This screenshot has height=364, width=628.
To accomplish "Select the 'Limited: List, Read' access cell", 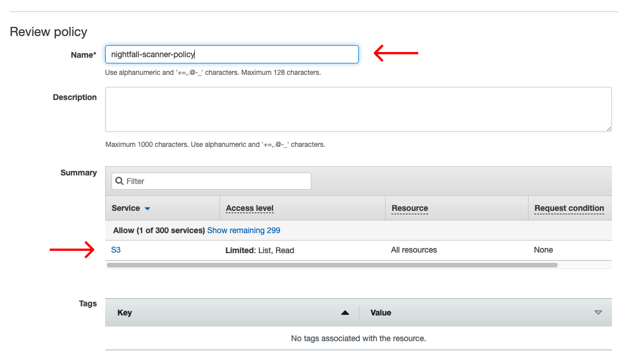I will (259, 250).
